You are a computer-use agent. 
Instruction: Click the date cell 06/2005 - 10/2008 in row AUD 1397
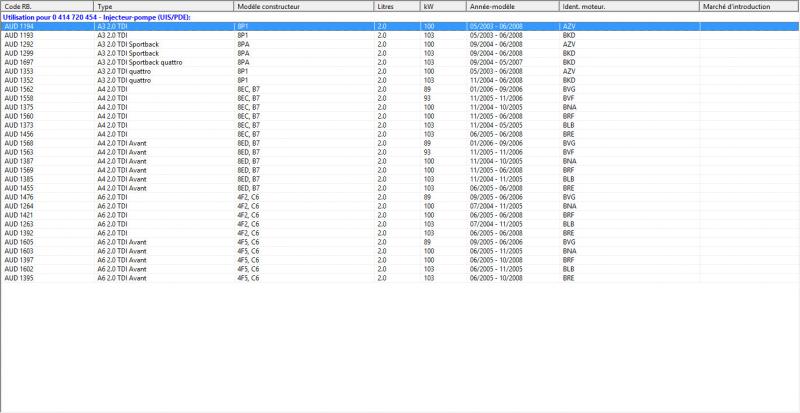point(496,260)
